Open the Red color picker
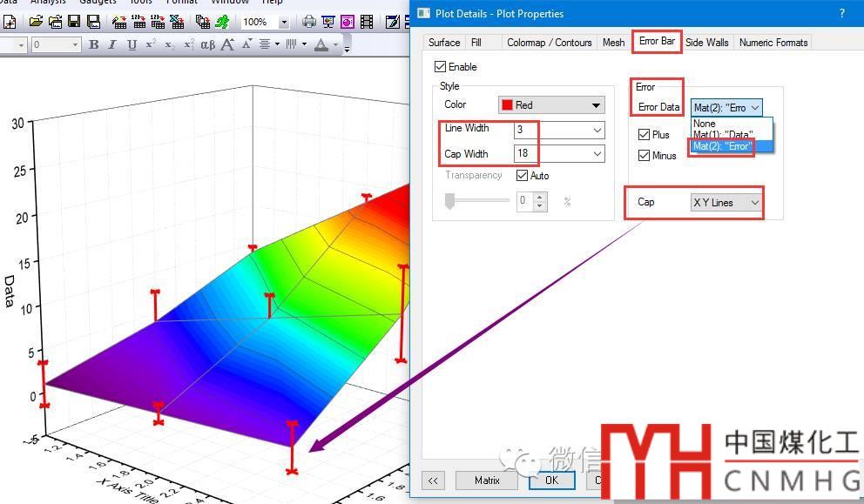 click(550, 105)
